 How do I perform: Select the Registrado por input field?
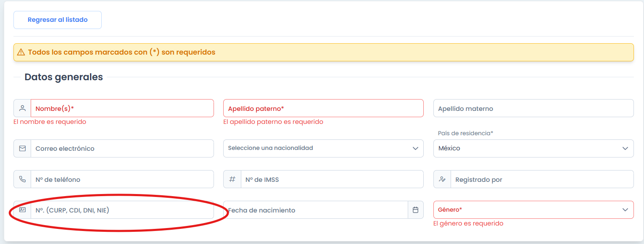[x=541, y=179]
